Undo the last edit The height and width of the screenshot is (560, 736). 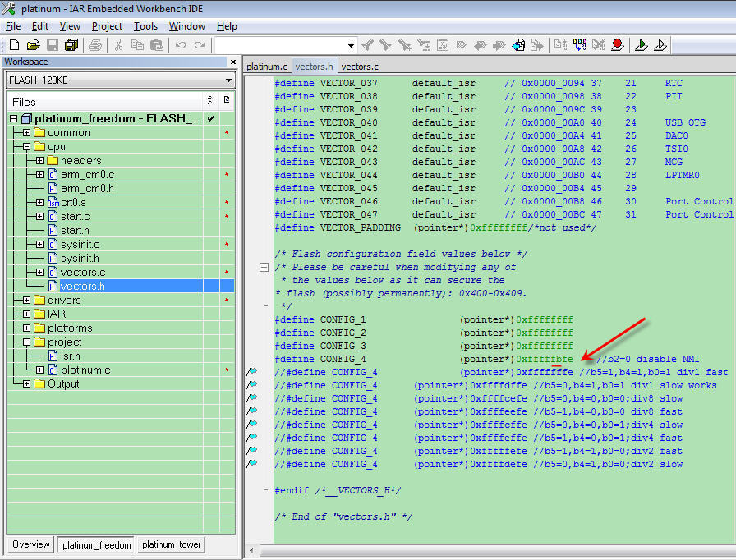click(181, 45)
